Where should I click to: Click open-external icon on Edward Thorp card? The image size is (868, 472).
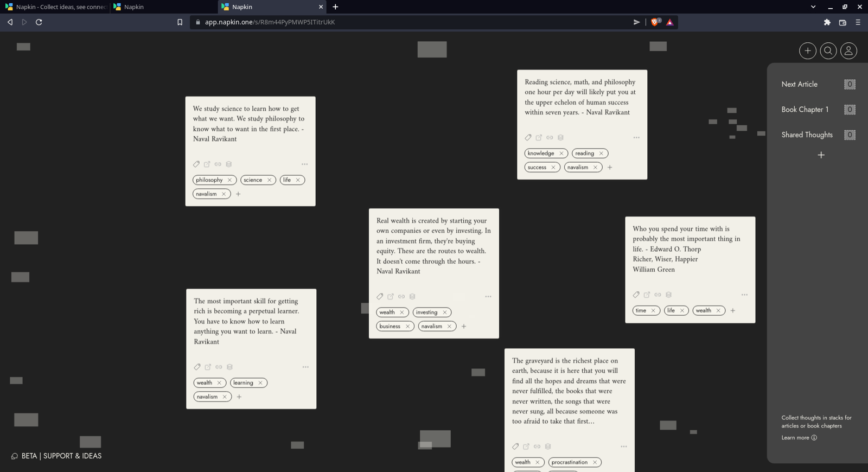[x=647, y=295]
